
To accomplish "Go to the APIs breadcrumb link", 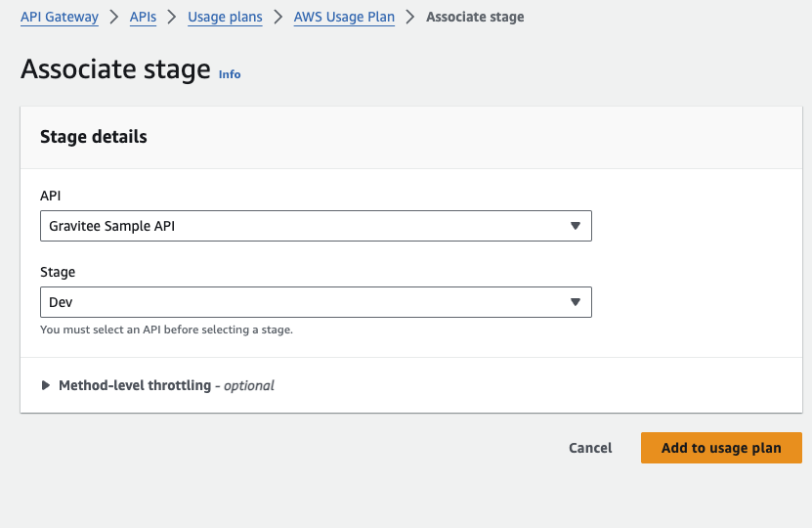I will pyautogui.click(x=143, y=17).
